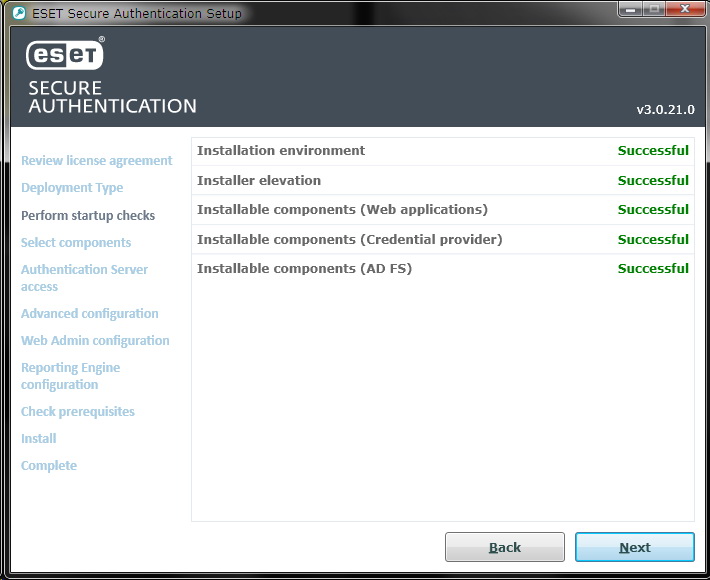This screenshot has width=710, height=580.
Task: Click the ESET setup title bar icon
Action: [19, 13]
